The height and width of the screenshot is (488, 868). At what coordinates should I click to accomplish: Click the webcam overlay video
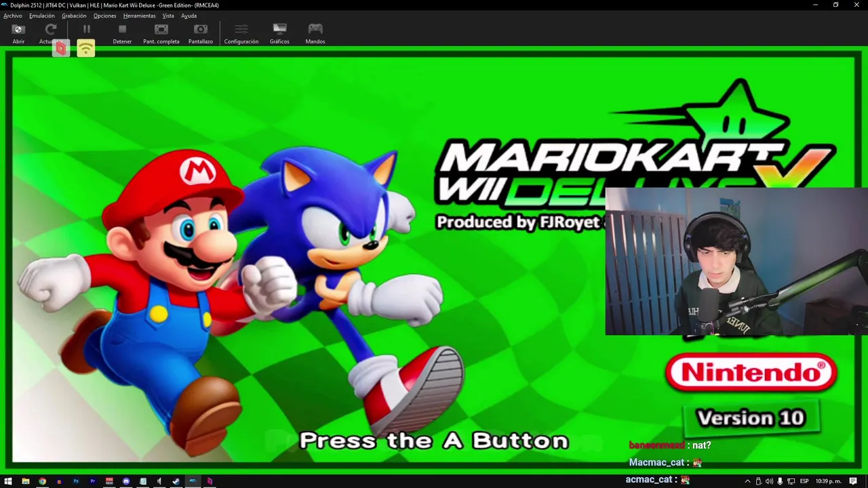tap(736, 262)
